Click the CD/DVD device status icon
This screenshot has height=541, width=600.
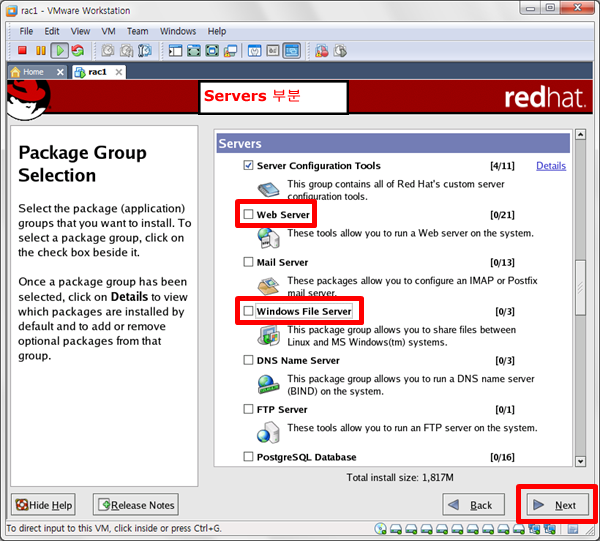pos(380,529)
